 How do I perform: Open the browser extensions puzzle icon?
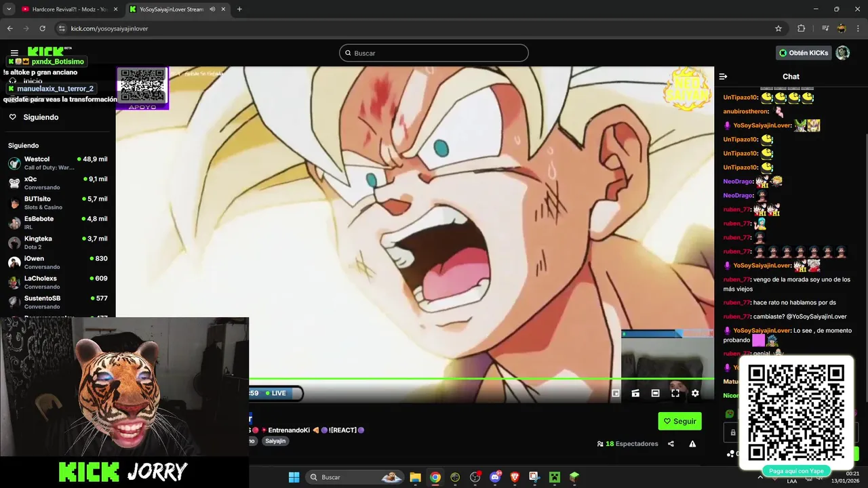click(801, 28)
